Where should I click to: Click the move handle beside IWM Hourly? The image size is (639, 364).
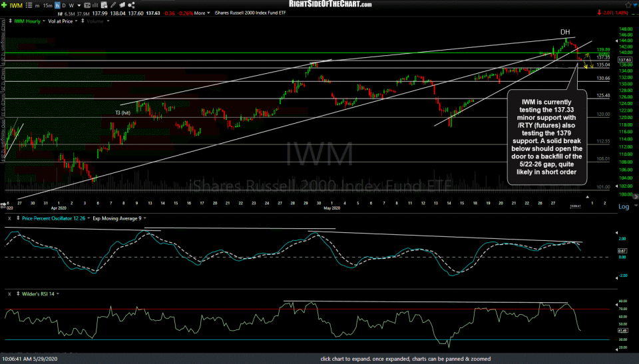[10, 21]
